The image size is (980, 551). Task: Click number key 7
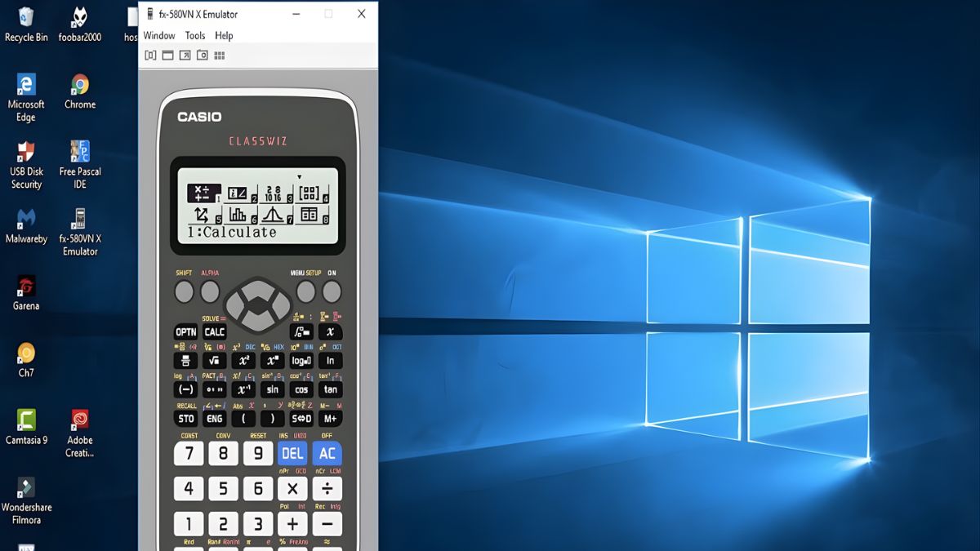(189, 453)
